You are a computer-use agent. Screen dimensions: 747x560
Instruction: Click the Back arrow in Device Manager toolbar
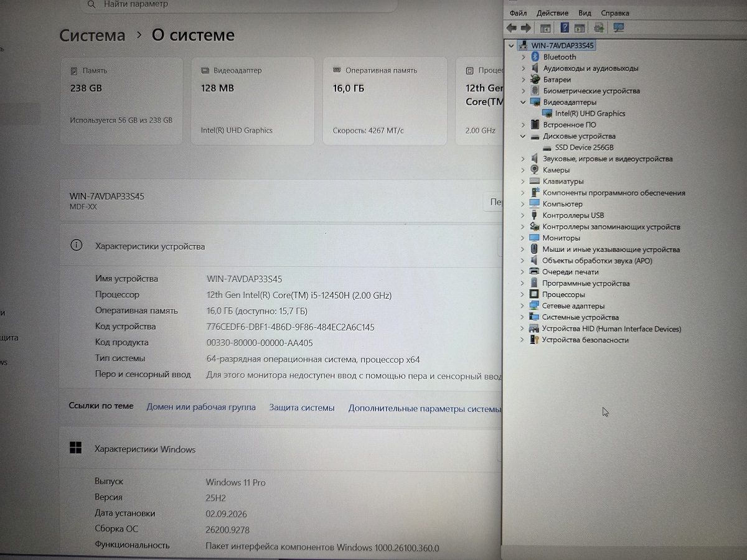tap(512, 28)
